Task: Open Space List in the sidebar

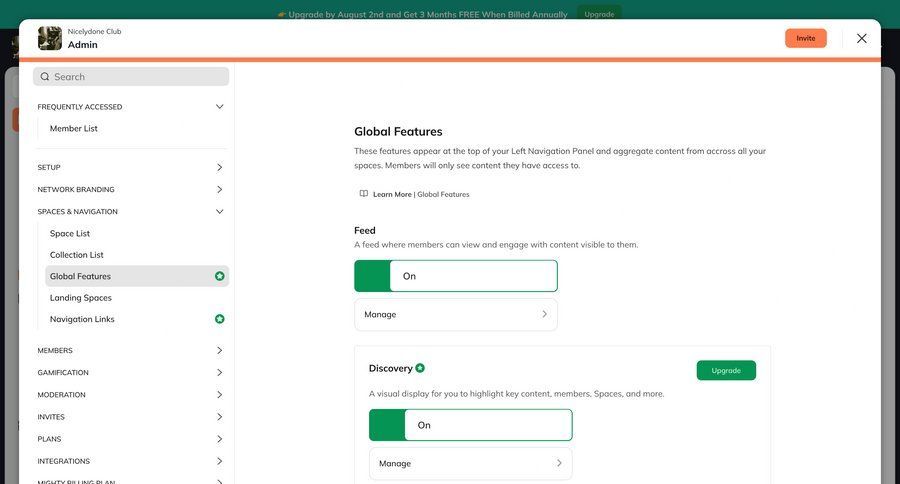Action: [x=70, y=233]
